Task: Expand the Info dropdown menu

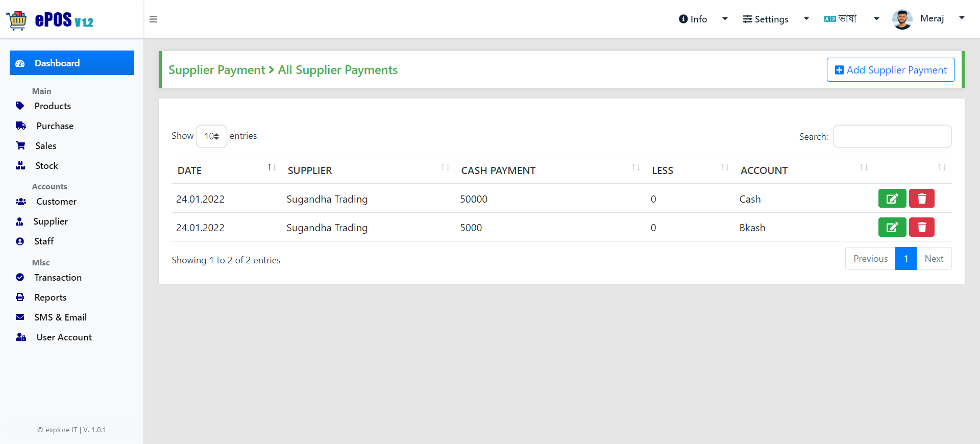Action: click(703, 19)
